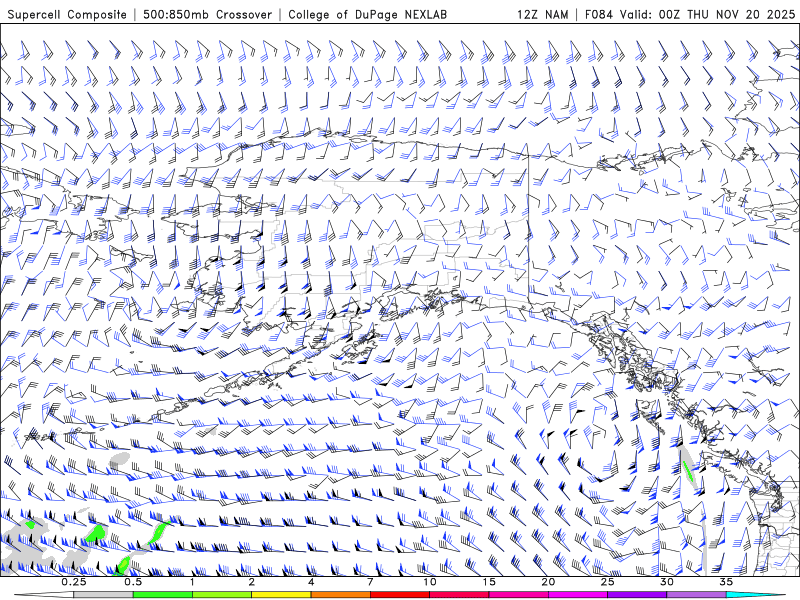The height and width of the screenshot is (600, 800).
Task: Click the 25 value on the color scale
Action: pos(608,582)
